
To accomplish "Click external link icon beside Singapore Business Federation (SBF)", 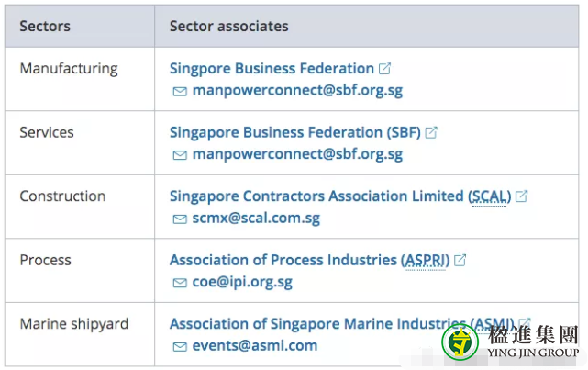I will (431, 133).
